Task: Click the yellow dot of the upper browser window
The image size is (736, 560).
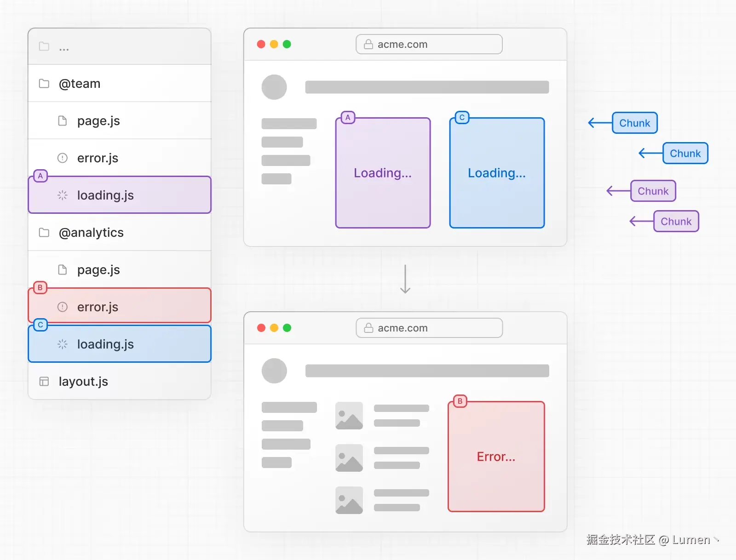Action: [x=274, y=44]
